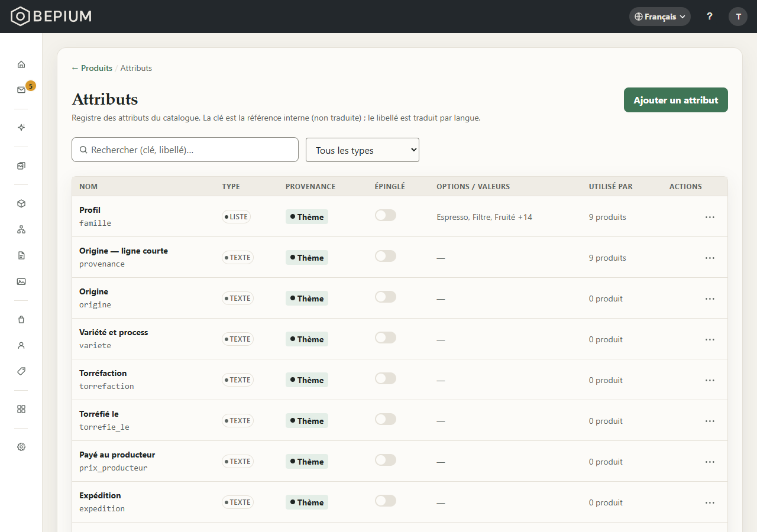The image size is (757, 532).
Task: Enable the pinned switch for Torréfaction
Action: coord(386,378)
